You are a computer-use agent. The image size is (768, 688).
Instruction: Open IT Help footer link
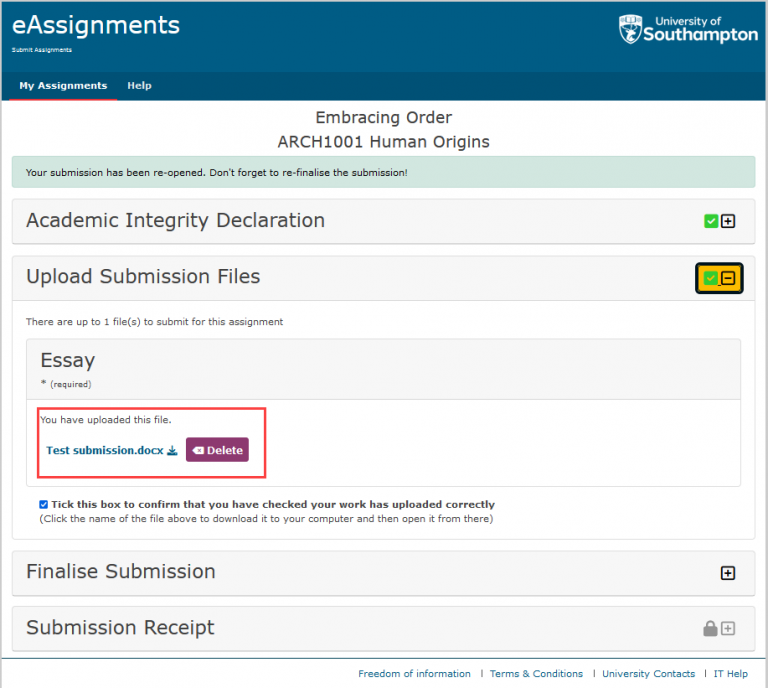(x=730, y=674)
